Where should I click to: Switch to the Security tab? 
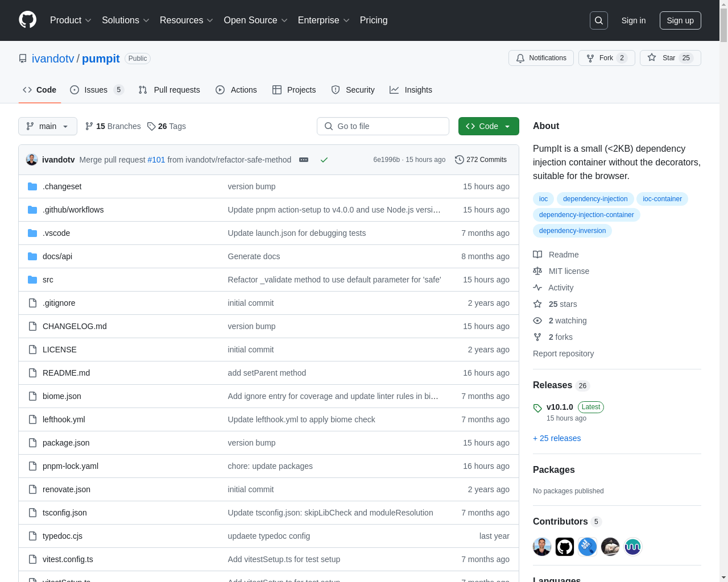tap(353, 90)
